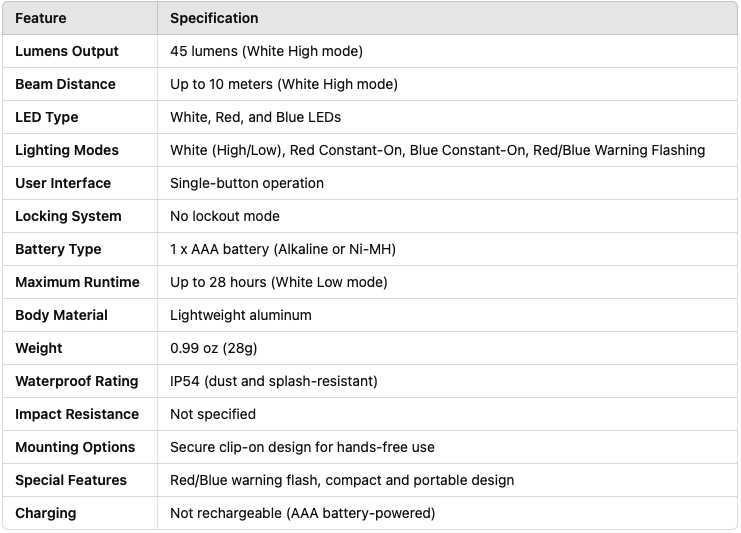Click the 'Impact Resistance' row label
The width and height of the screenshot is (741, 533).
click(77, 414)
